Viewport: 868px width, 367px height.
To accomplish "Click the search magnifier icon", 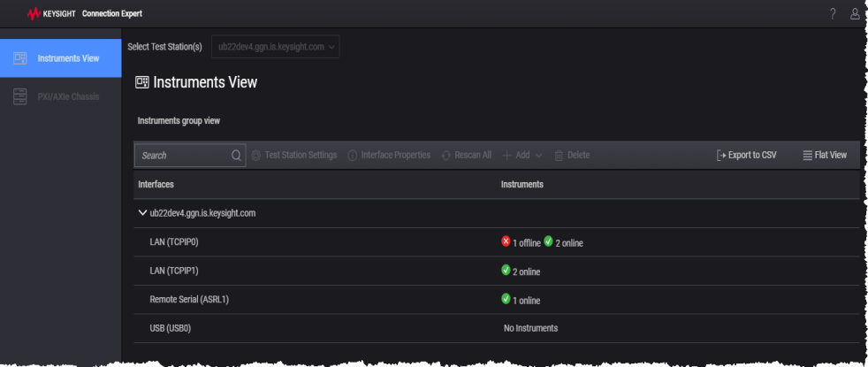I will [x=236, y=156].
